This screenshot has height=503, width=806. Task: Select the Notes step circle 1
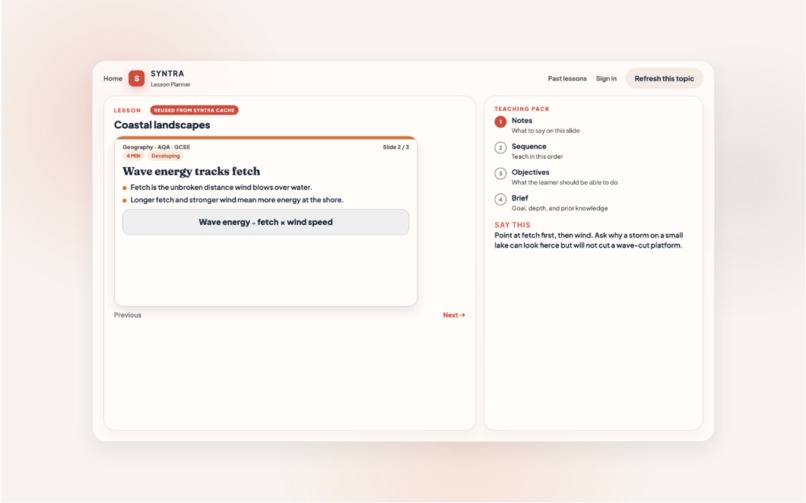click(x=500, y=122)
